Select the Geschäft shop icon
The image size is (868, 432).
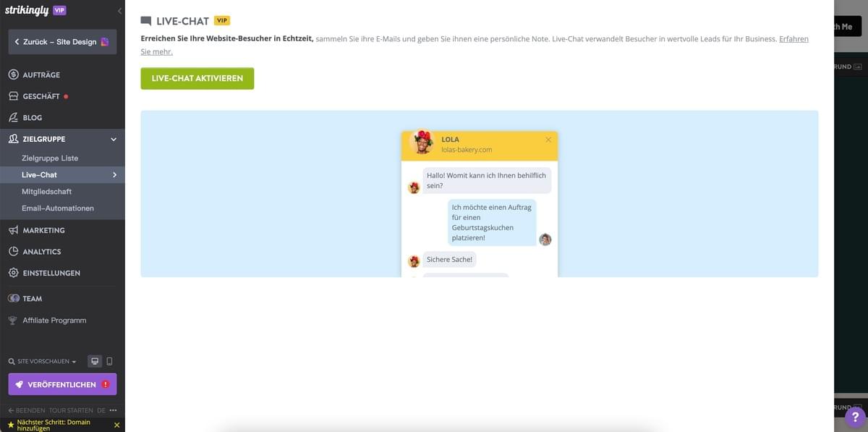pos(12,96)
